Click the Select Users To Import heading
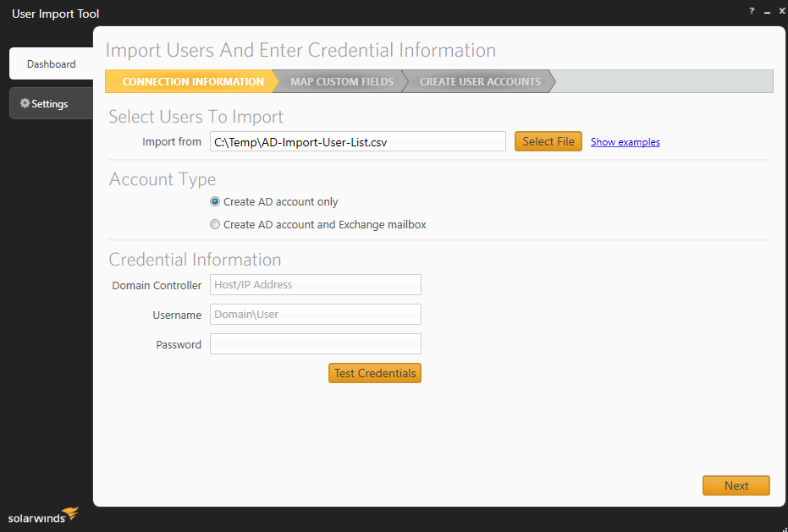 point(196,117)
